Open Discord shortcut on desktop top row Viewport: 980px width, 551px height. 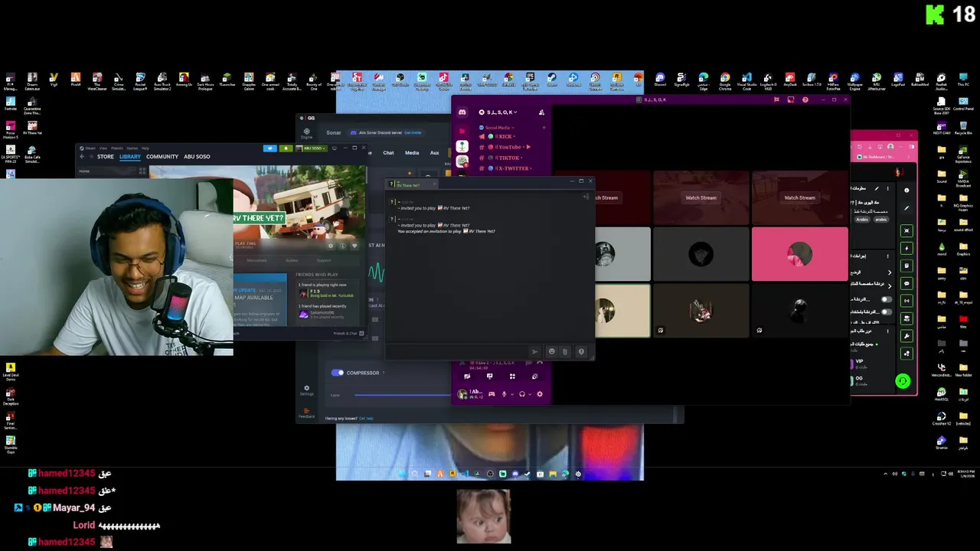(660, 80)
